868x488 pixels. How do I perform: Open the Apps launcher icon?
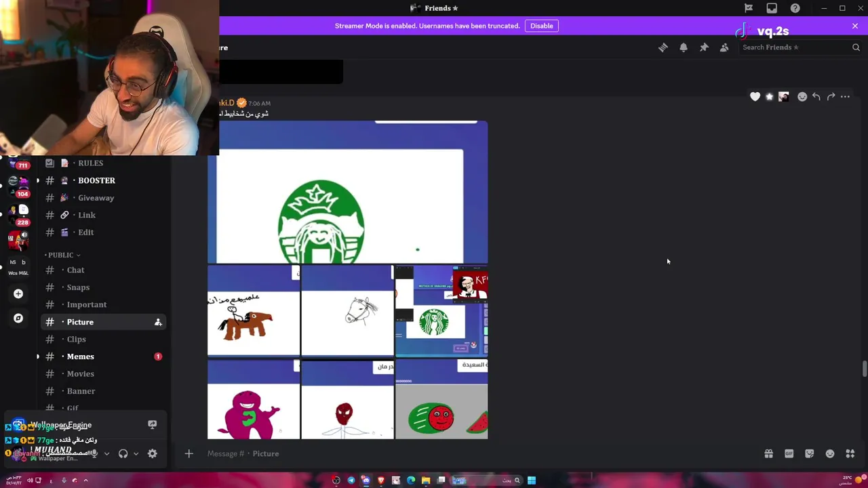coord(850,453)
